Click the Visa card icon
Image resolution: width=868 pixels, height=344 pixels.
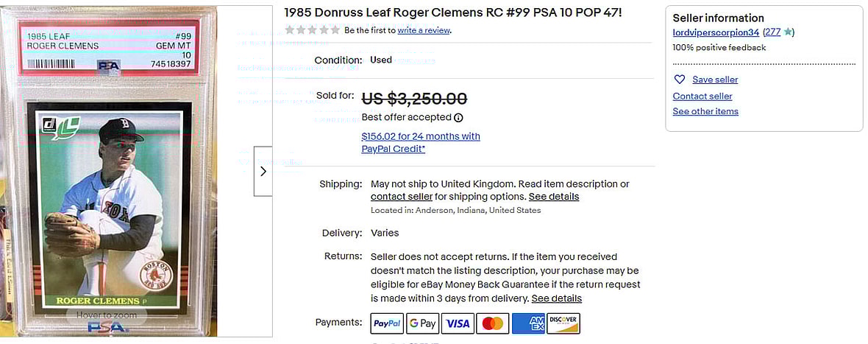pos(458,323)
